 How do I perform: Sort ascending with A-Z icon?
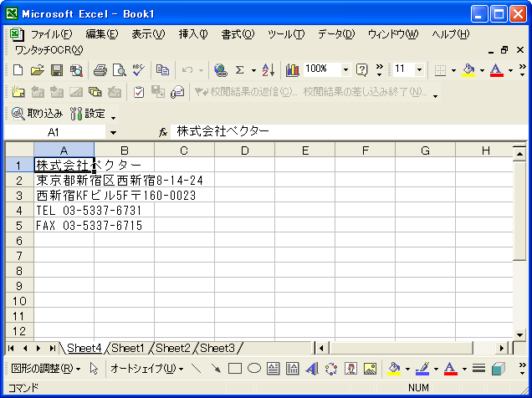(x=269, y=70)
